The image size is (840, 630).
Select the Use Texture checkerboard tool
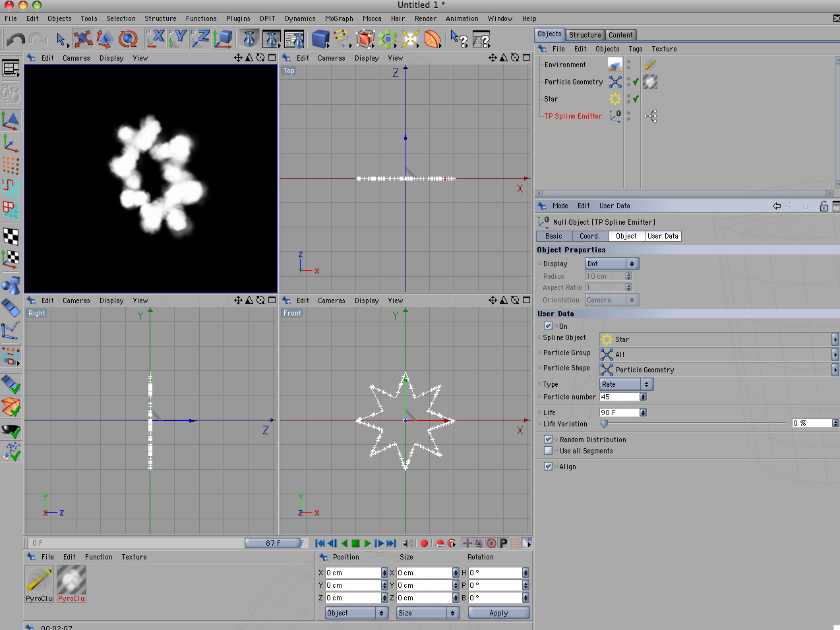tap(11, 236)
